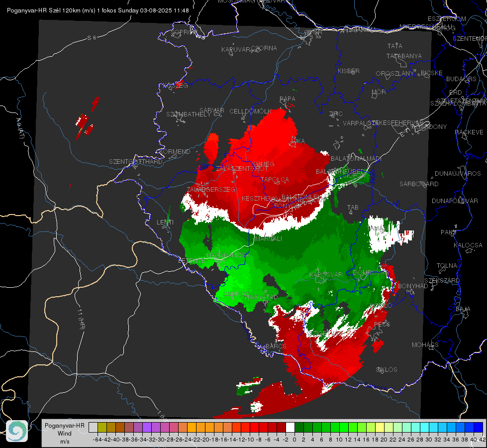The image size is (487, 448).
Task: Click the 'DUNAFOLDVAR' city label
Action: click(455, 201)
